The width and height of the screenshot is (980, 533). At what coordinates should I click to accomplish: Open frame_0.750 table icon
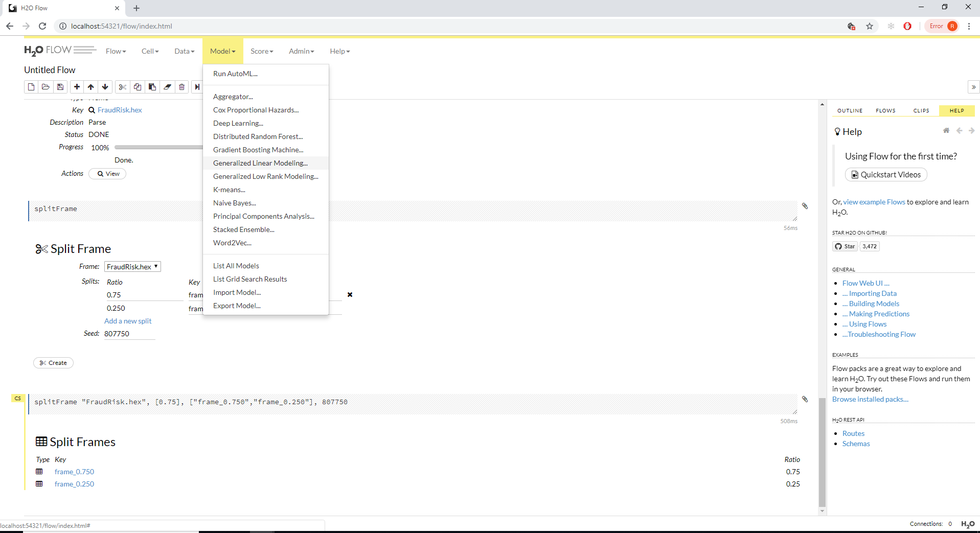click(x=39, y=472)
